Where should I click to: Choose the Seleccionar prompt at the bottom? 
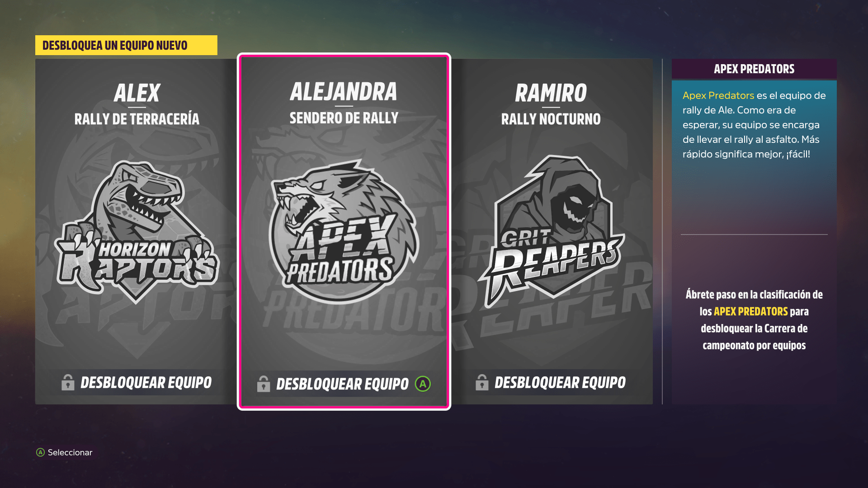70,452
